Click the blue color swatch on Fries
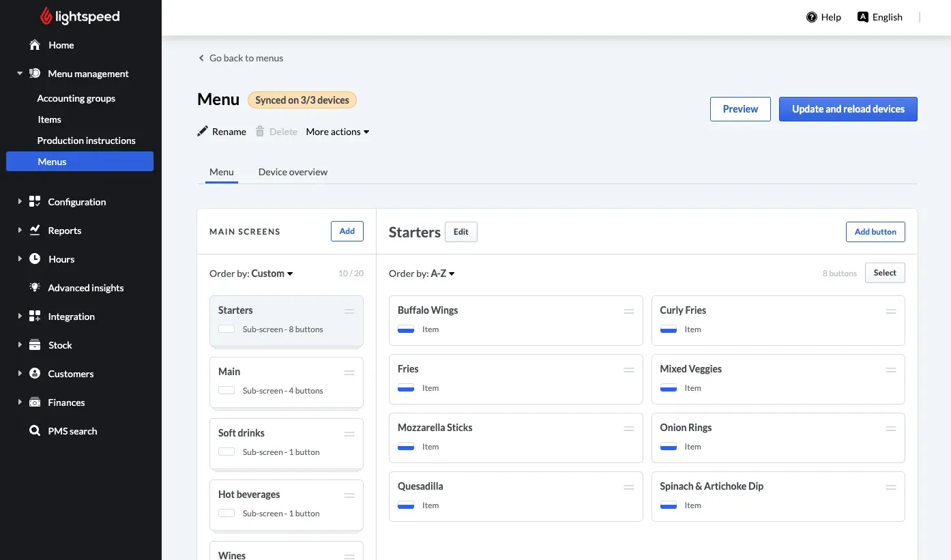This screenshot has height=560, width=951. [406, 388]
